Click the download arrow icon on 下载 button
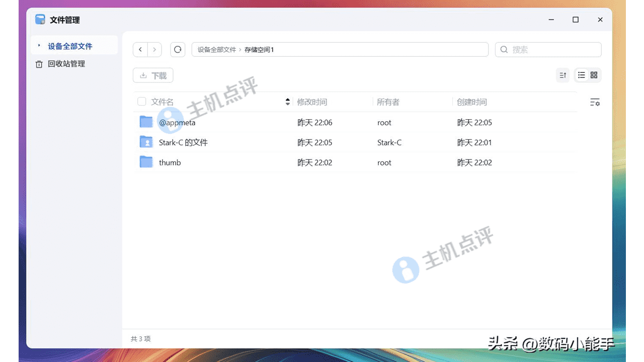The image size is (644, 362). 143,75
